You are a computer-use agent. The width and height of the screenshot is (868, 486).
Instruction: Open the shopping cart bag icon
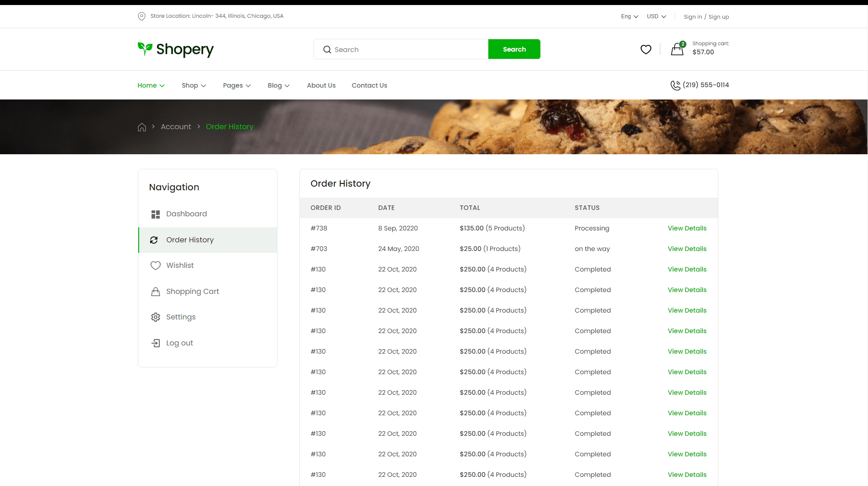click(677, 49)
